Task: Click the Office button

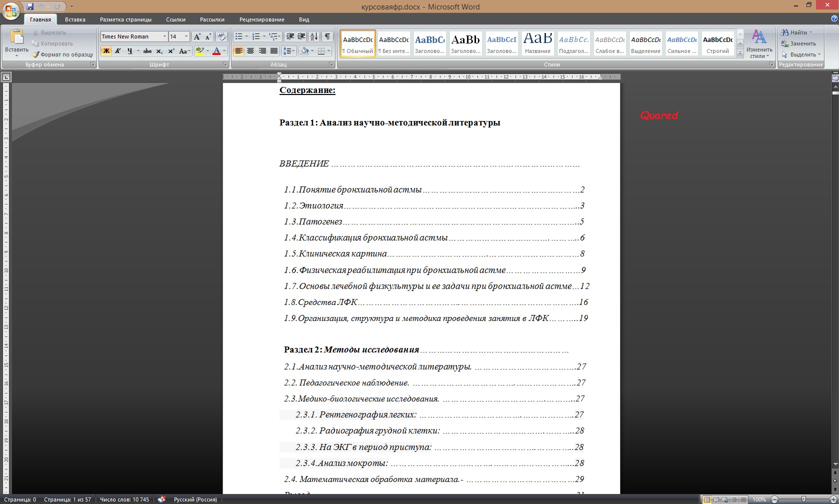Action: pos(11,10)
